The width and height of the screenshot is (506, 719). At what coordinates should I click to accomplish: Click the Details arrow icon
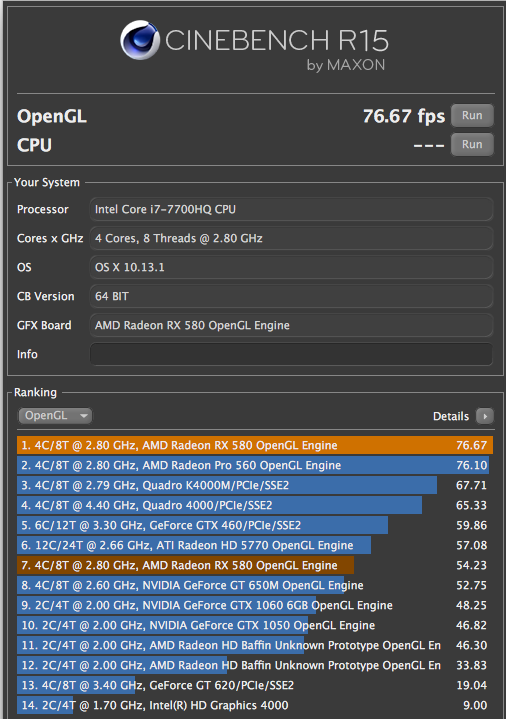tap(484, 416)
